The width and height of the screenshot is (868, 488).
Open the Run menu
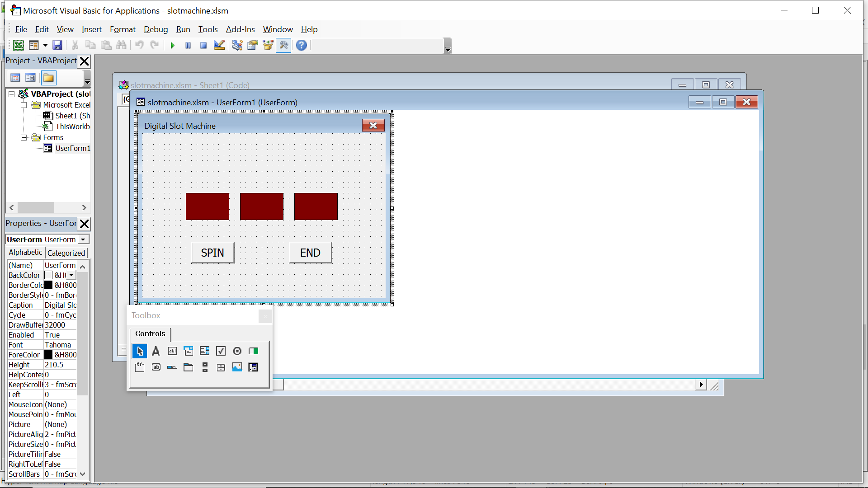coord(183,28)
